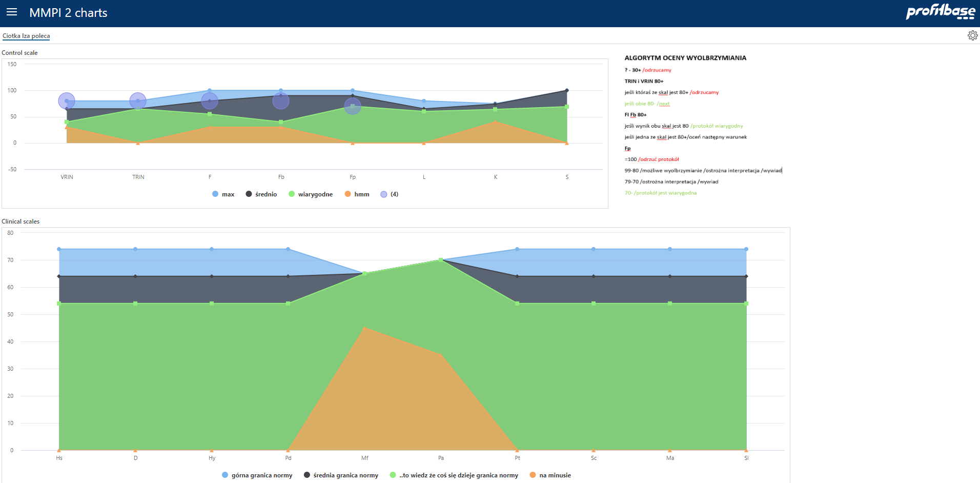Click the '70- /protokół jest wiarygodna' line
The image size is (980, 483).
pyautogui.click(x=661, y=193)
